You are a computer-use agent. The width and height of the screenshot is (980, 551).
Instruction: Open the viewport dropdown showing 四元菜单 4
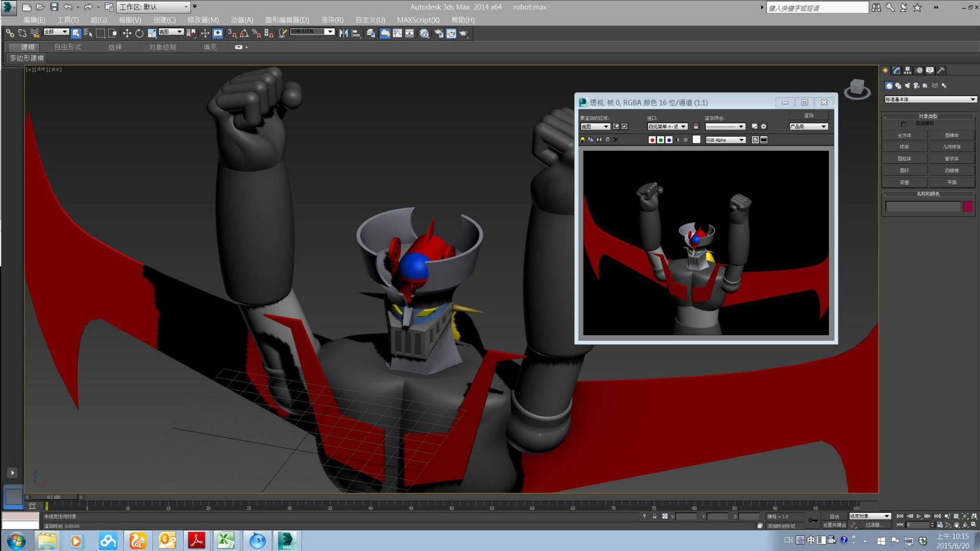click(668, 126)
